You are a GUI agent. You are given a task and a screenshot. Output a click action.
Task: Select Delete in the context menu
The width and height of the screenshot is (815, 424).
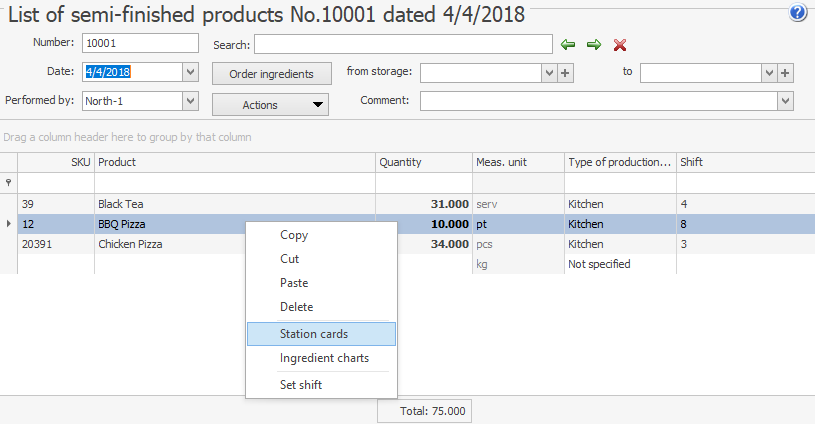coord(296,307)
